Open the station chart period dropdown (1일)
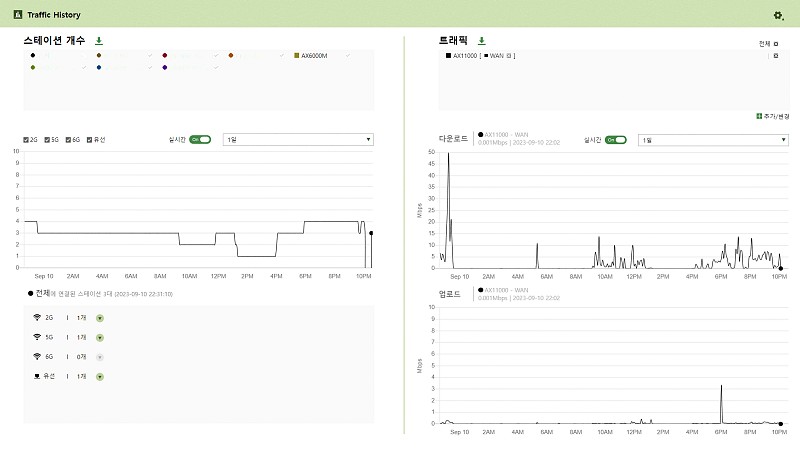The height and width of the screenshot is (449, 800). pos(298,139)
